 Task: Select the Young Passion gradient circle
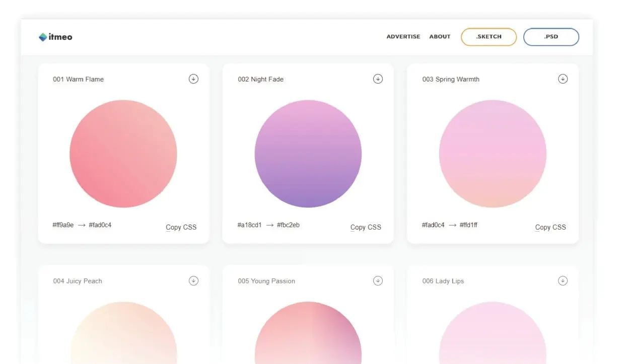308,333
